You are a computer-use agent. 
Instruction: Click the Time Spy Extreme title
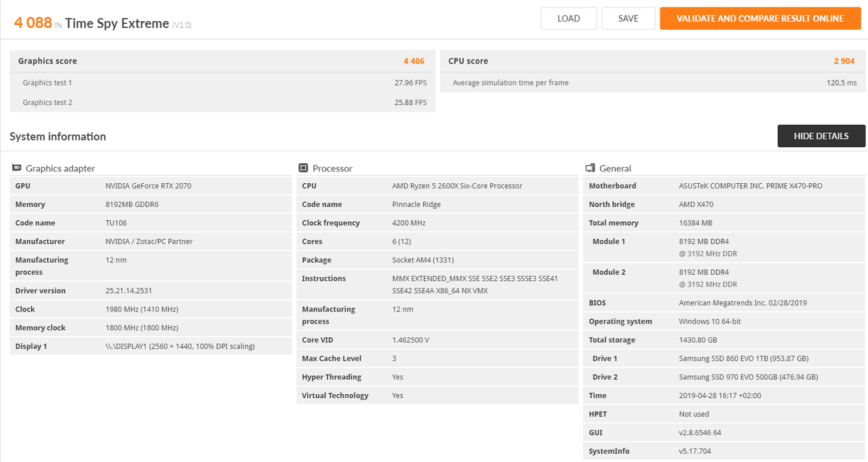click(x=117, y=24)
